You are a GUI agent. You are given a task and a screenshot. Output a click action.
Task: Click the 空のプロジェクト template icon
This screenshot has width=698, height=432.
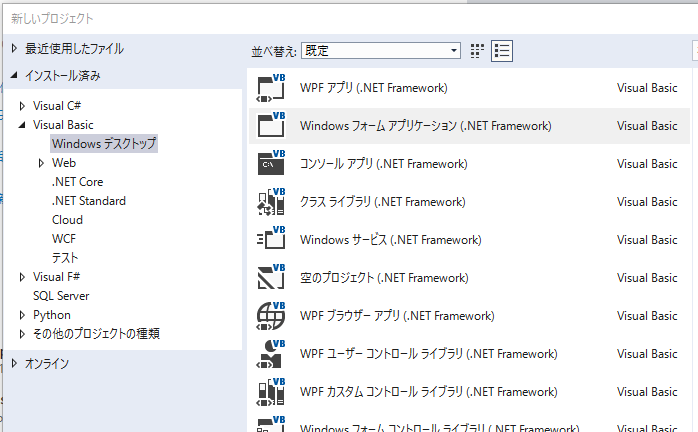(272, 278)
